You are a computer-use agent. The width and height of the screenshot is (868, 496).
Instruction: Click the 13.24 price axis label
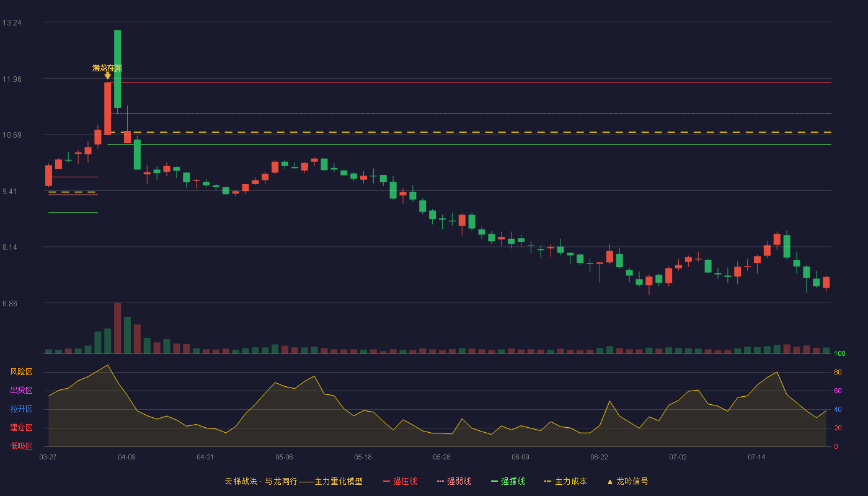click(12, 23)
